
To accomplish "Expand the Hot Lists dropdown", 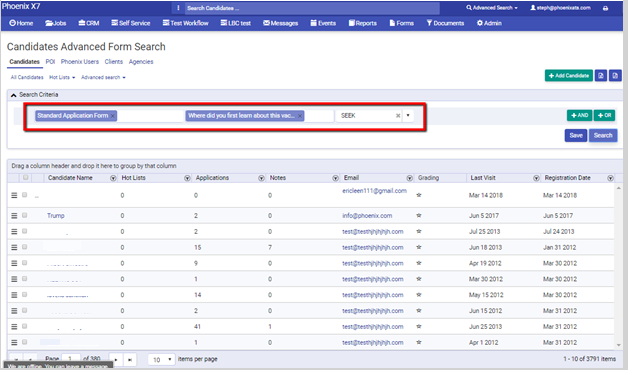I will click(x=62, y=77).
